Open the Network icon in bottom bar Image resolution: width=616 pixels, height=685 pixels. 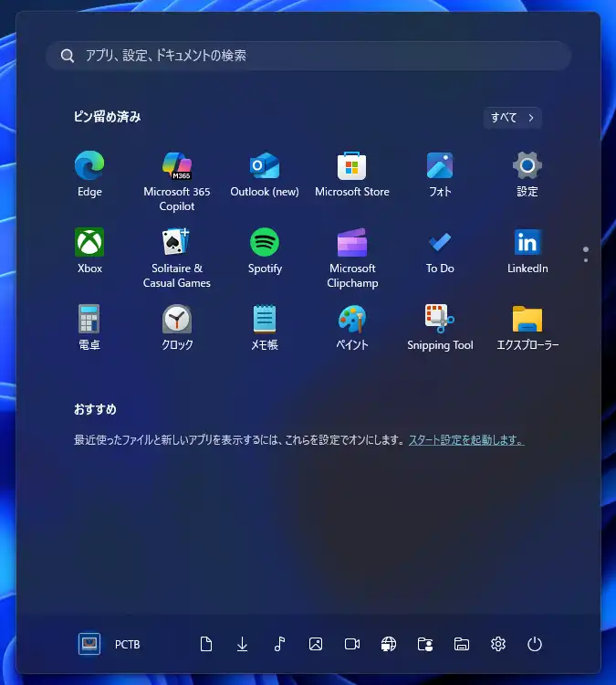pos(389,644)
